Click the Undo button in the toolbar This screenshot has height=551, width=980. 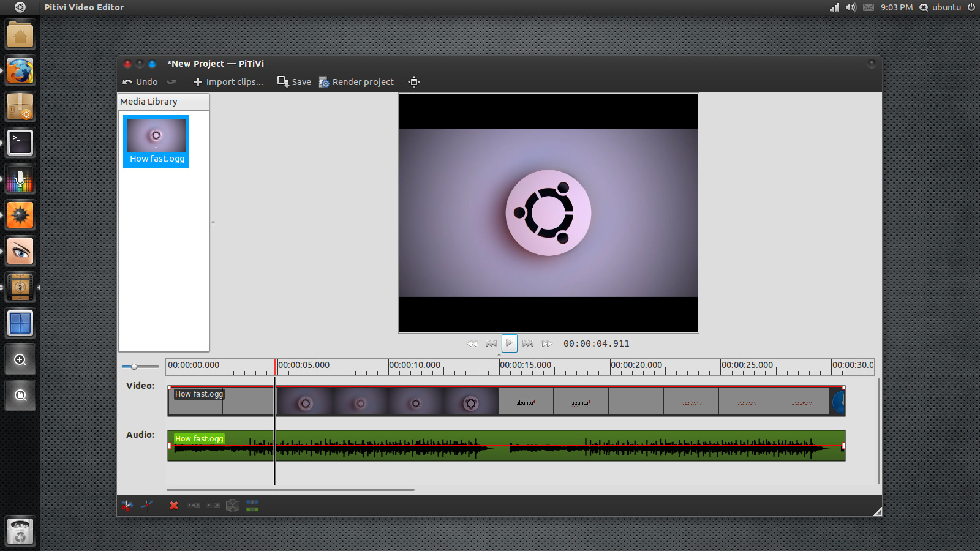pyautogui.click(x=140, y=82)
